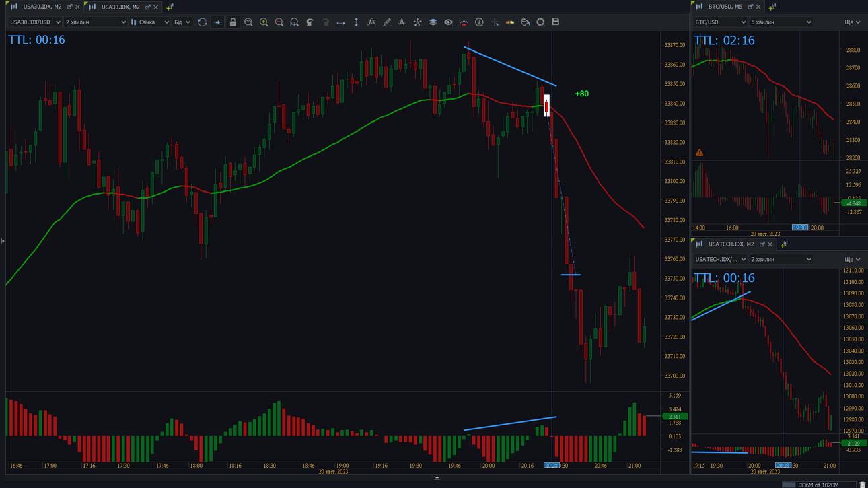868x488 pixels.
Task: Click the horizontal double-arrow scale icon
Action: [340, 22]
